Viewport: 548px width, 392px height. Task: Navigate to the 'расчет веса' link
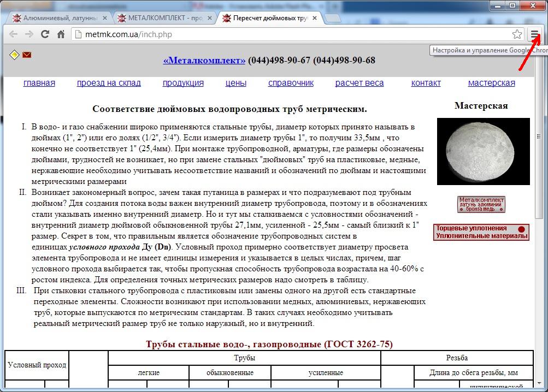pos(359,83)
